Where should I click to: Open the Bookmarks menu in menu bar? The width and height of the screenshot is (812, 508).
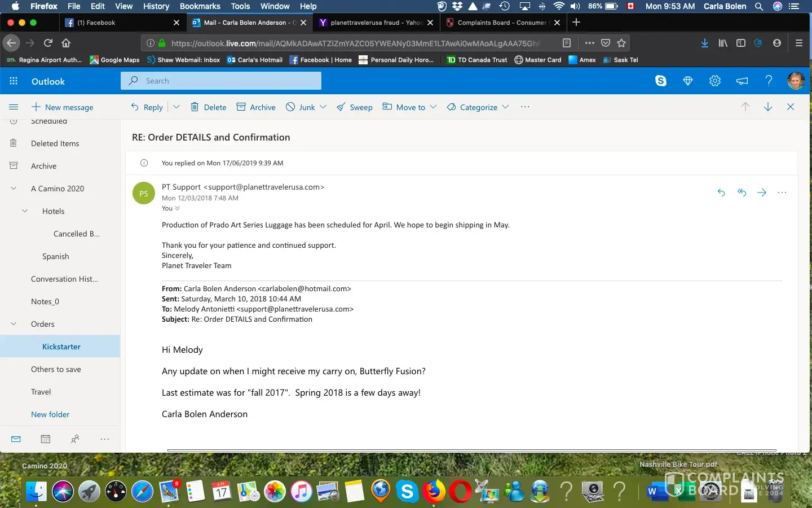point(200,6)
